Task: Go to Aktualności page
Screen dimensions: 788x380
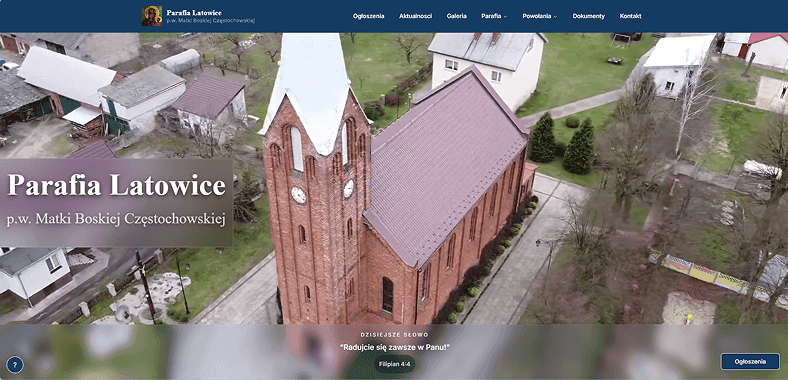Action: (x=415, y=16)
